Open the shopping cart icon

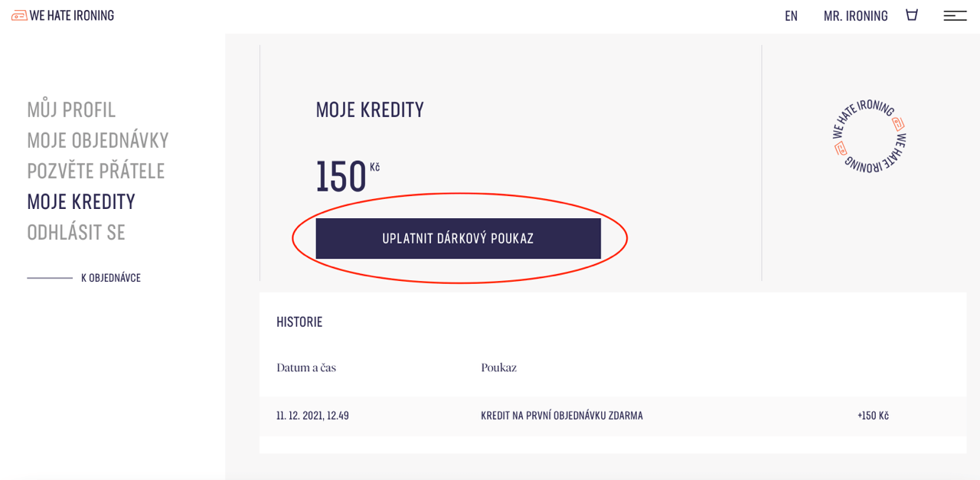click(x=911, y=15)
